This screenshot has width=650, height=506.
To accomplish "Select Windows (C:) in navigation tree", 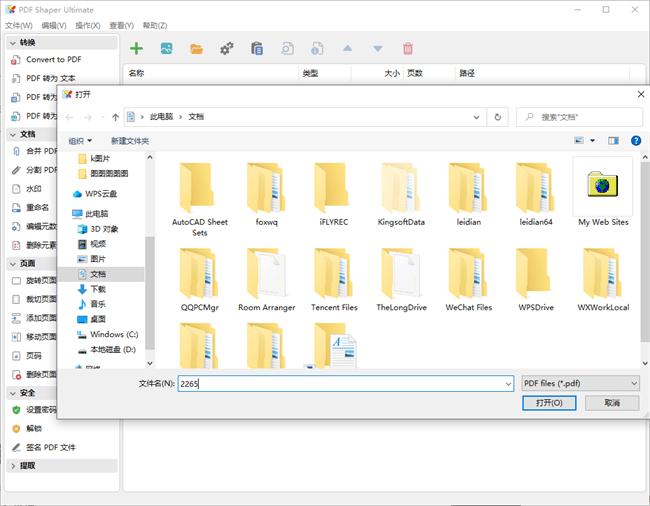I will coord(108,334).
